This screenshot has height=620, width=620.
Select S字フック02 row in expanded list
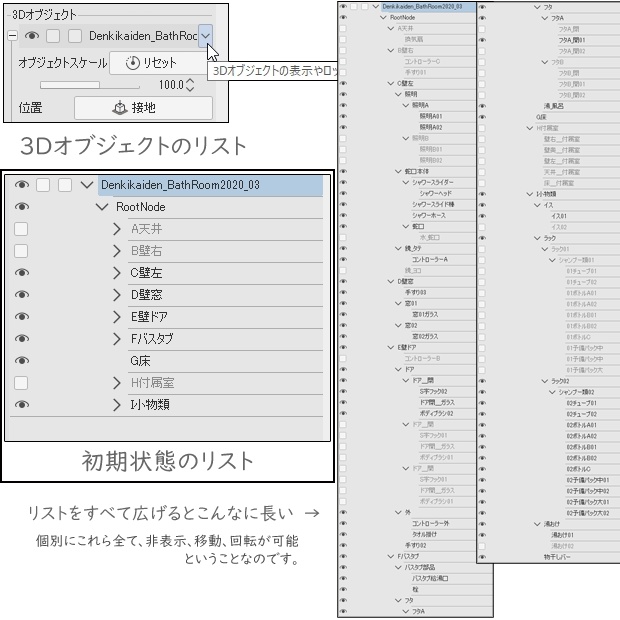tap(433, 391)
